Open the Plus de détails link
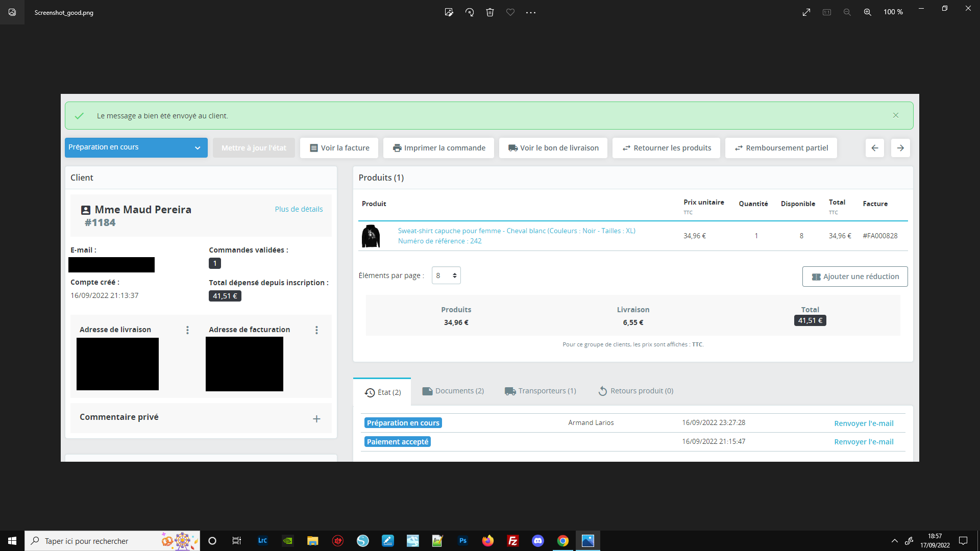Viewport: 980px width, 551px height. pyautogui.click(x=299, y=209)
